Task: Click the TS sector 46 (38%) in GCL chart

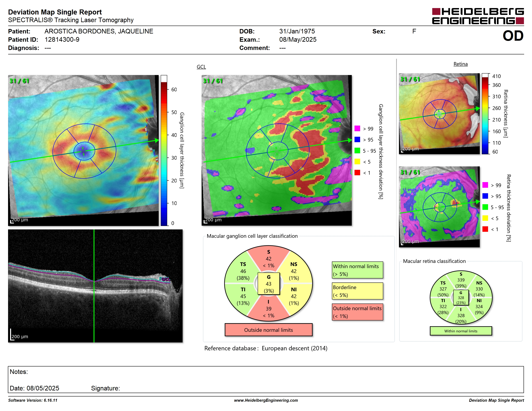Action: pos(243,271)
